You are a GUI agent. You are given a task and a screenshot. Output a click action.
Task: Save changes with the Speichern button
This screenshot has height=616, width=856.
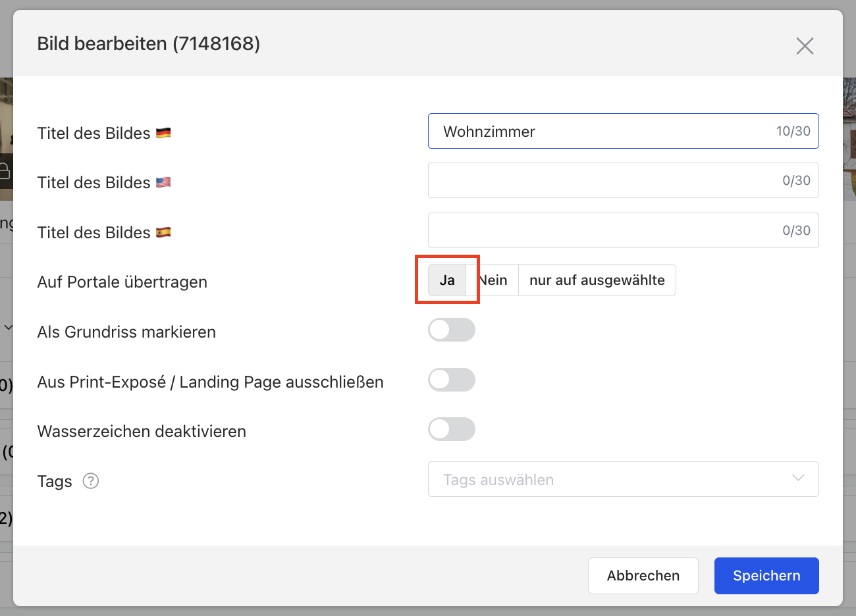click(766, 576)
